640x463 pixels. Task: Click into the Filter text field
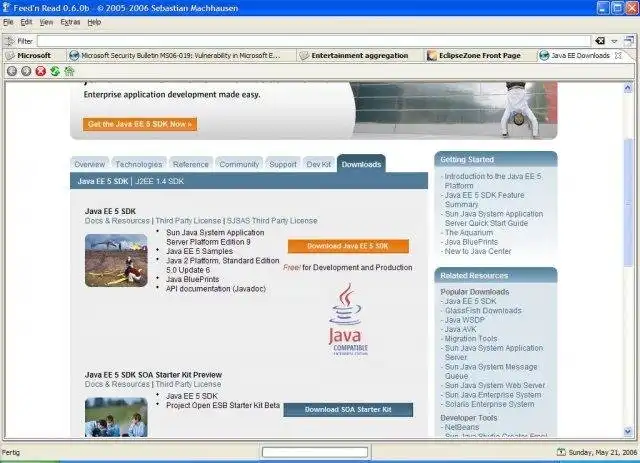pyautogui.click(x=314, y=41)
